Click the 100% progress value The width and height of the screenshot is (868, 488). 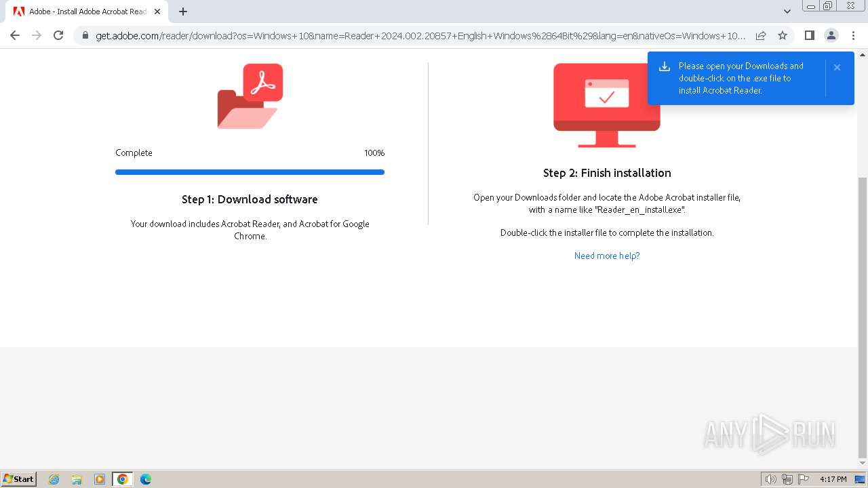(374, 152)
